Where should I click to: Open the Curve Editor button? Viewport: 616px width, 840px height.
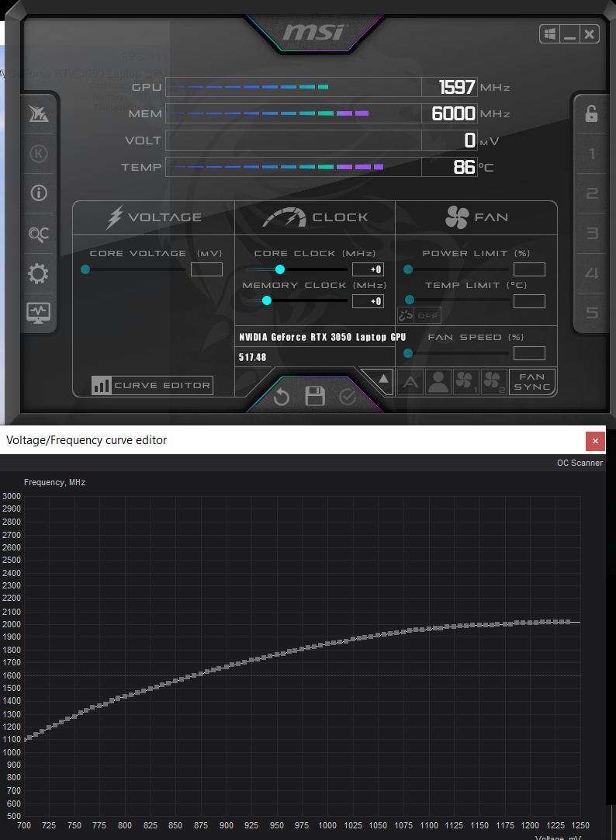click(x=152, y=385)
